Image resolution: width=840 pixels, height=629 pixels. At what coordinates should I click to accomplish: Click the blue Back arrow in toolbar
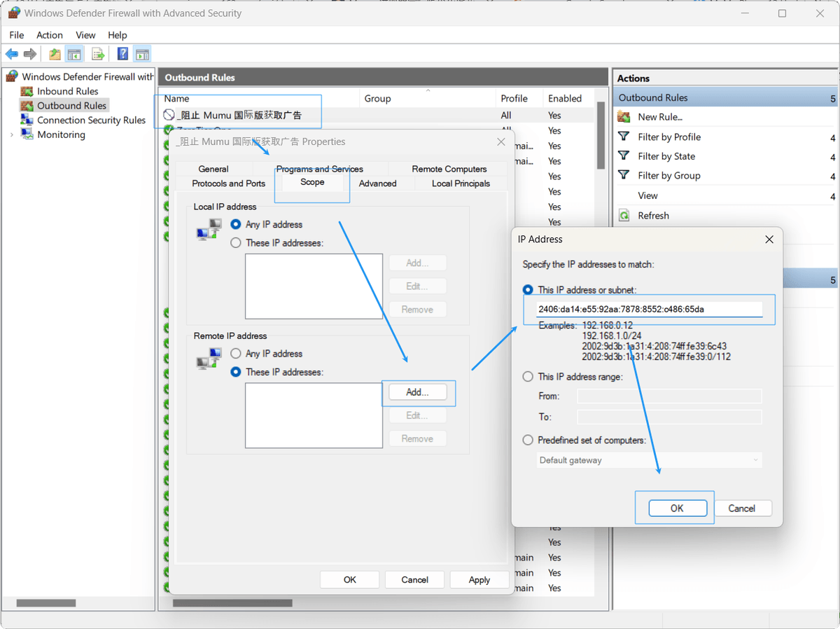coord(11,54)
